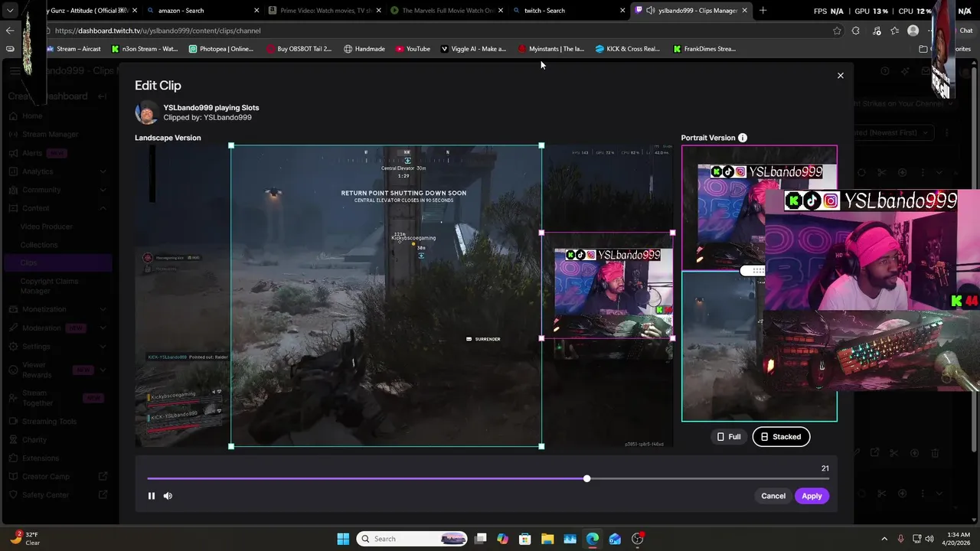Show hidden system tray icons
980x551 pixels.
[884, 539]
